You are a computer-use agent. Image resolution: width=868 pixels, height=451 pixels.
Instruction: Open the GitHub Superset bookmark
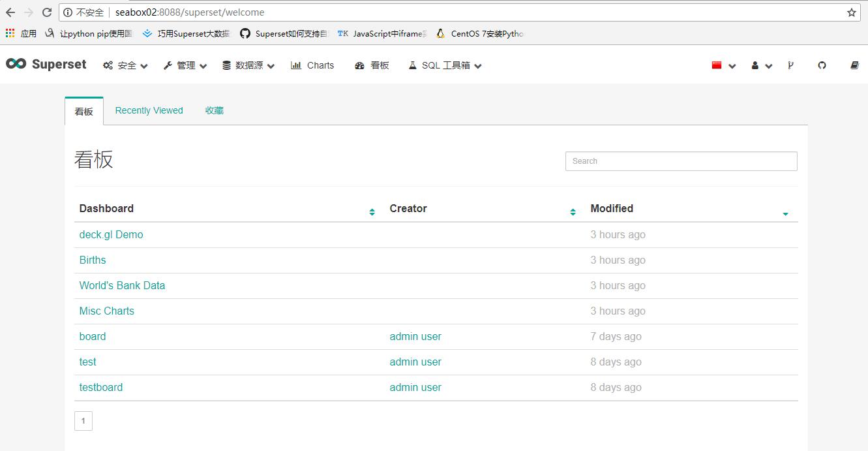pos(284,33)
